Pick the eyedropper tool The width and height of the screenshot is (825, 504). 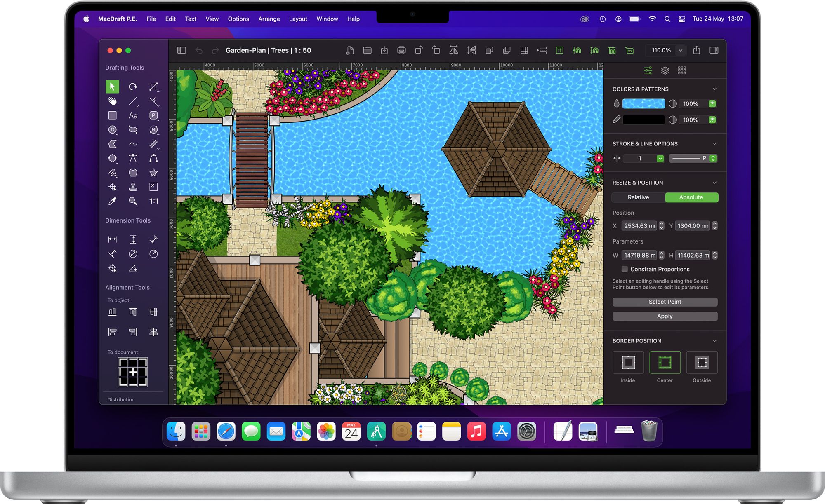click(x=112, y=201)
